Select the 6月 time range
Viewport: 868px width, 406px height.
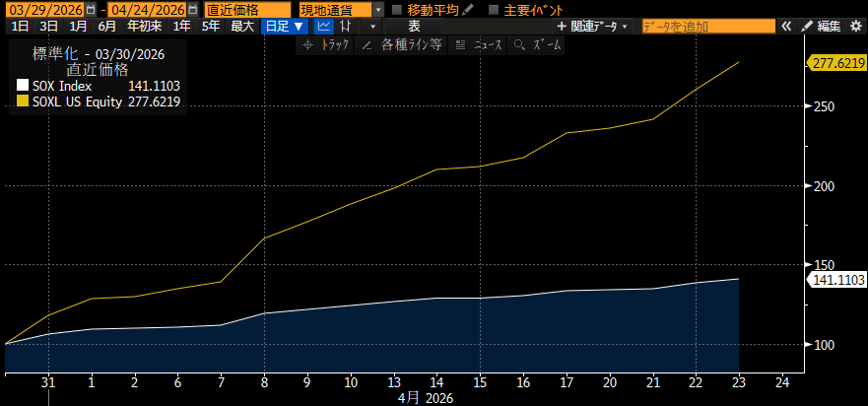pos(106,26)
